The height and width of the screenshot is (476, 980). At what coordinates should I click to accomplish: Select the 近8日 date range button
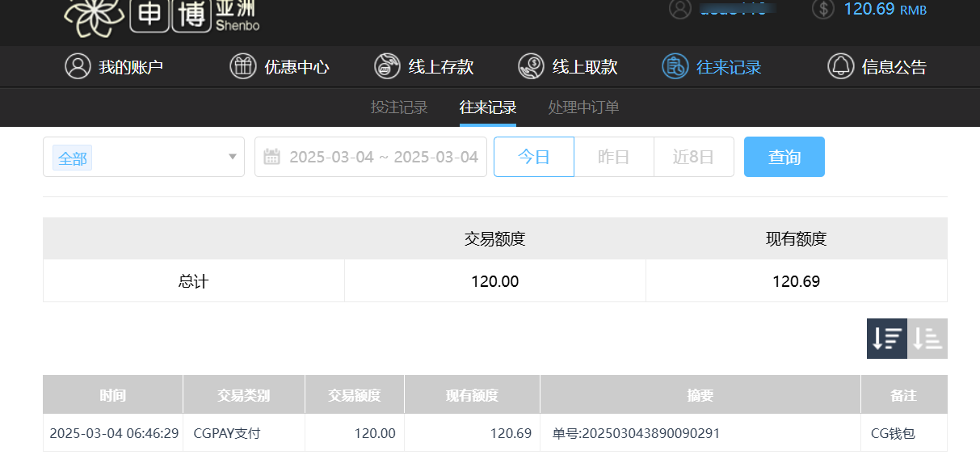(x=693, y=157)
